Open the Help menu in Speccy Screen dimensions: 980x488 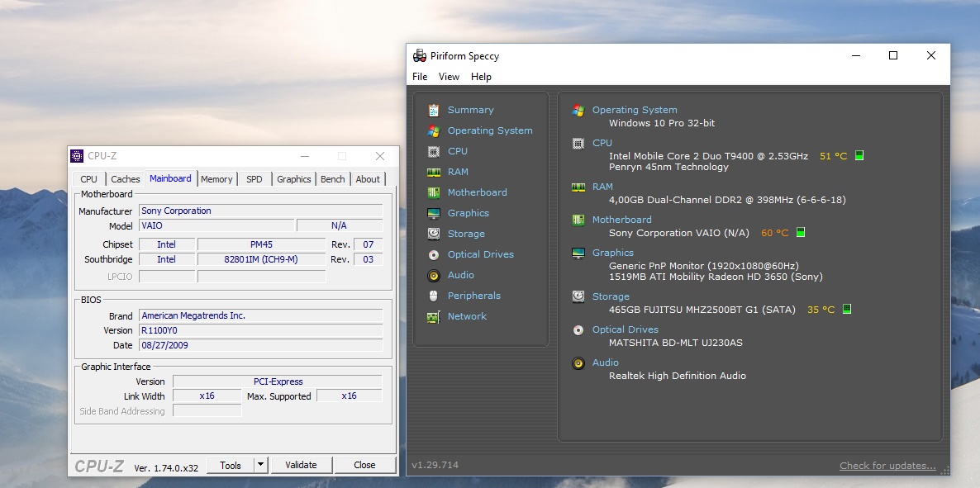click(x=481, y=77)
